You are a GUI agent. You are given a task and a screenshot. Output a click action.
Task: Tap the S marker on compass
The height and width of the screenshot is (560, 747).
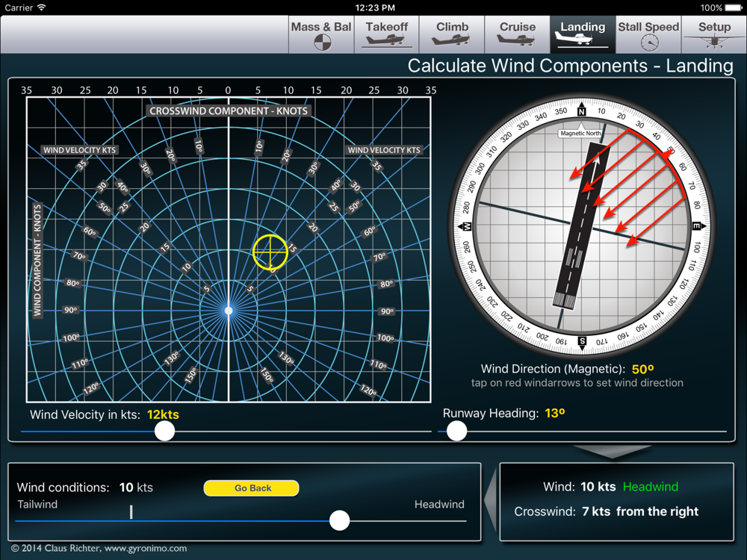coord(582,342)
